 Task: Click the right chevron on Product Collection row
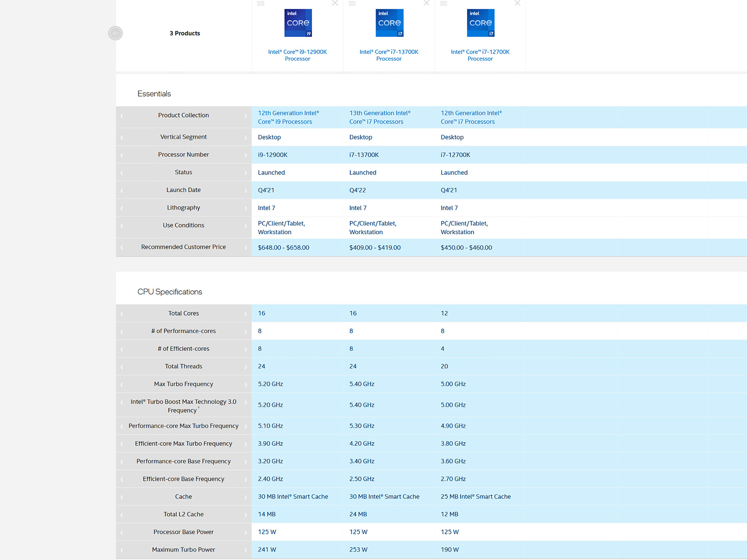click(x=245, y=116)
